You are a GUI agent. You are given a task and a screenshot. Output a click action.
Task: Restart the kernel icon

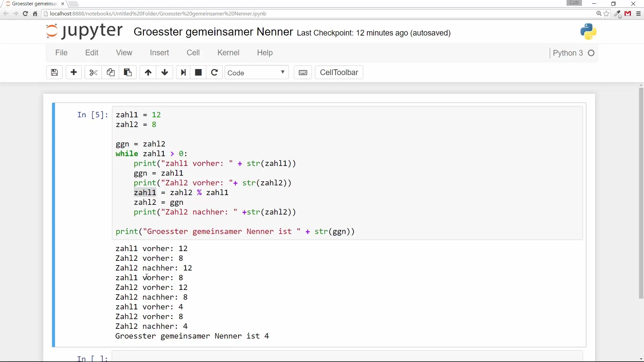click(214, 72)
